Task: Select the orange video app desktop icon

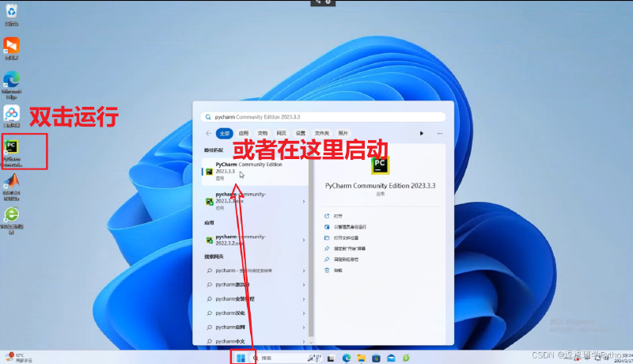Action: click(x=11, y=48)
